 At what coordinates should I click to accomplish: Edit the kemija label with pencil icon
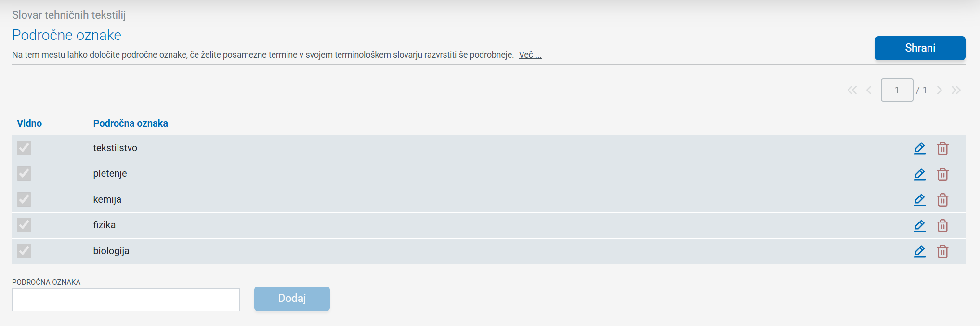point(919,200)
